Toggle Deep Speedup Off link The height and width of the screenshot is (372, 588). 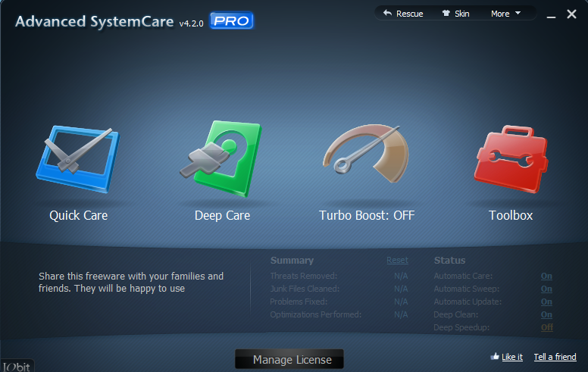click(x=547, y=327)
